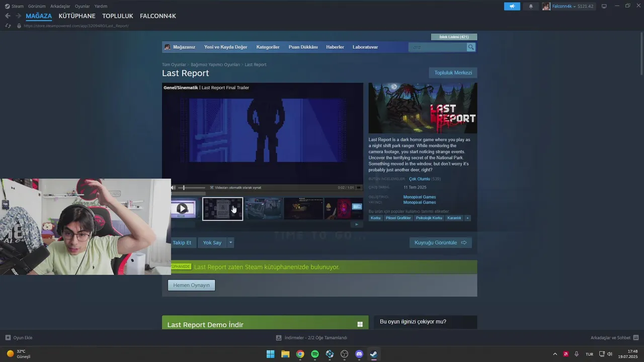
Task: Reload the store page with refresh icon
Action: (x=8, y=26)
